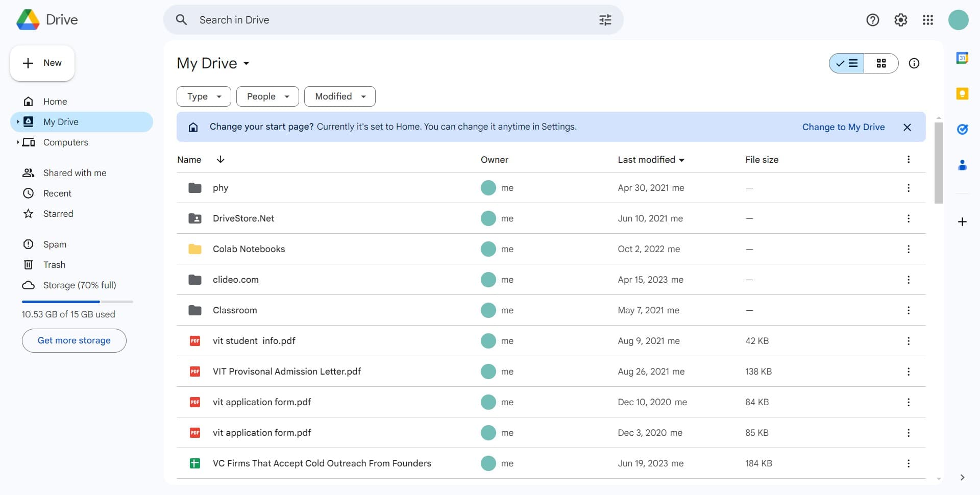
Task: Open the Modified filter dropdown
Action: [x=339, y=96]
